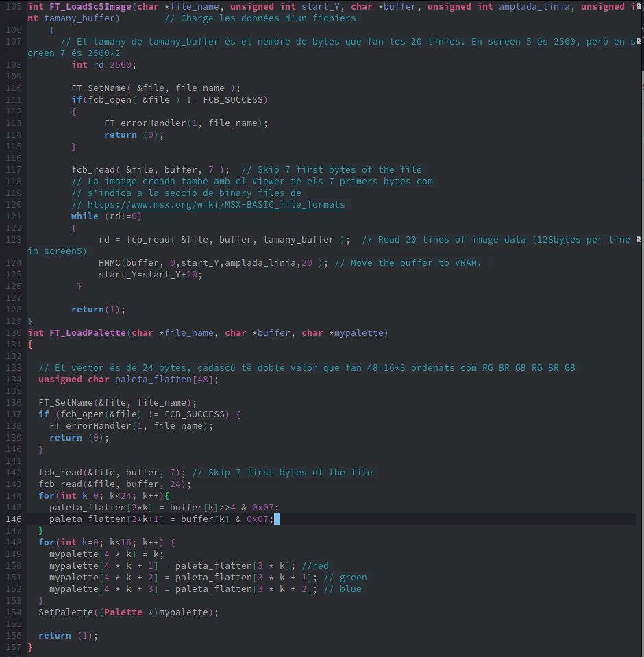This screenshot has width=644, height=657.
Task: Click the closing green brace on line 147
Action: click(41, 531)
